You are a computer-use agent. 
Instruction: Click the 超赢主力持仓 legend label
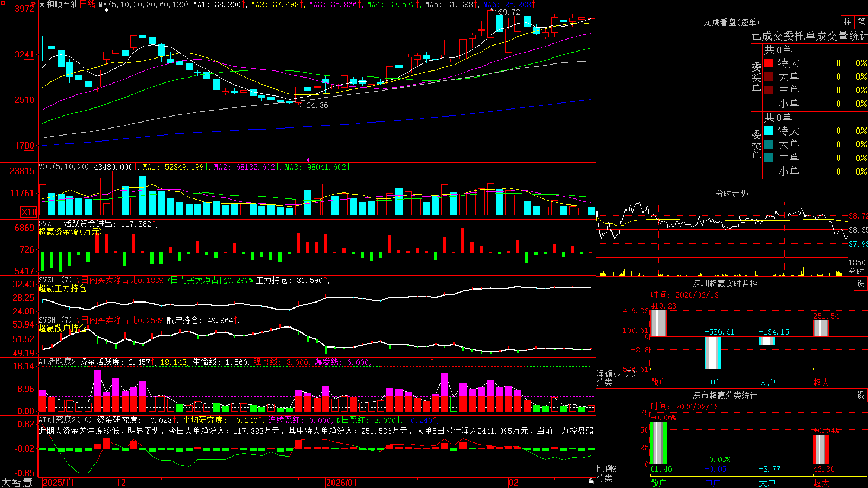(62, 288)
